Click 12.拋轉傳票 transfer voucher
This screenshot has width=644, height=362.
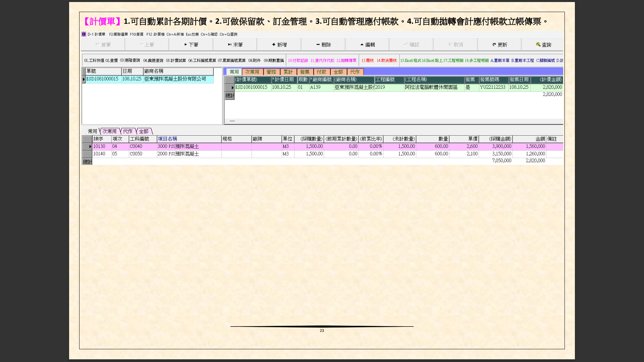tap(346, 61)
